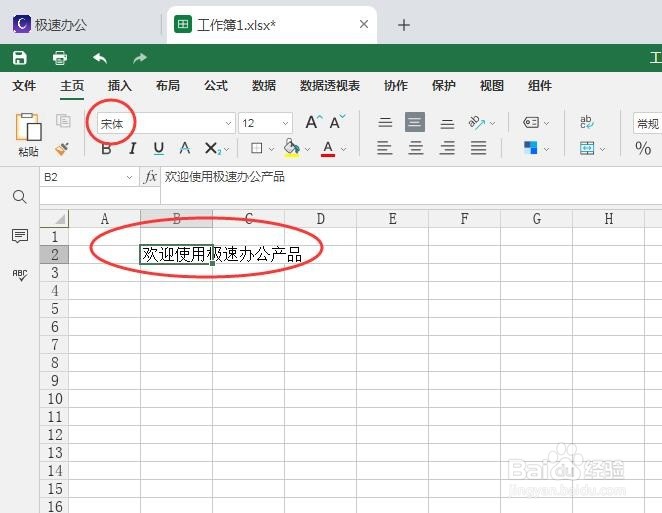Image resolution: width=662 pixels, height=513 pixels.
Task: Select row 5 header
Action: pyautogui.click(x=54, y=309)
